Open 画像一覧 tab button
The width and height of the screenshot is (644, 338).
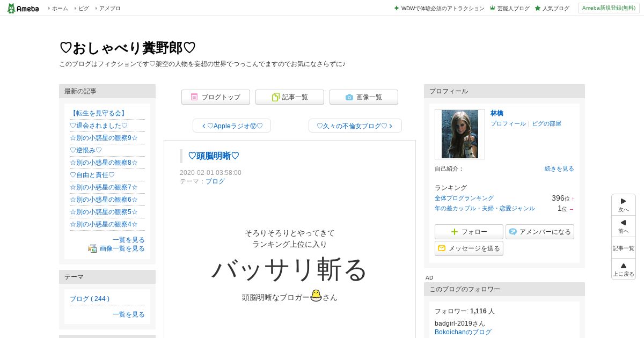(x=364, y=97)
